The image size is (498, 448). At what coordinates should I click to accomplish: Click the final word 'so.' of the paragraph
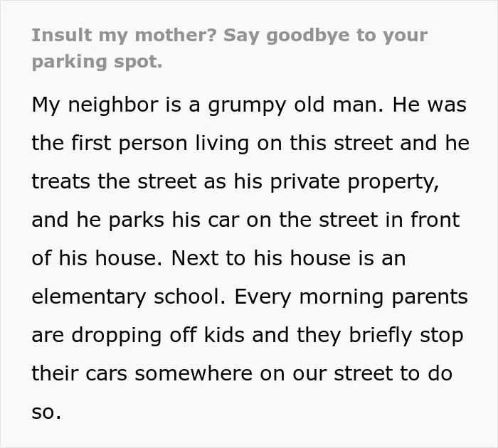(46, 412)
